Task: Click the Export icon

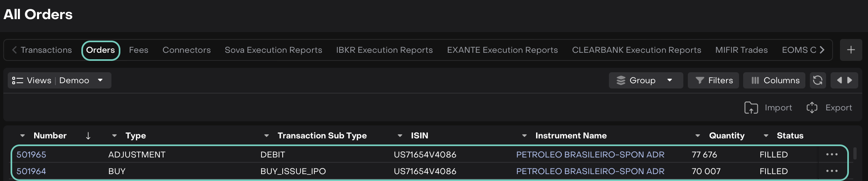Action: pos(812,108)
